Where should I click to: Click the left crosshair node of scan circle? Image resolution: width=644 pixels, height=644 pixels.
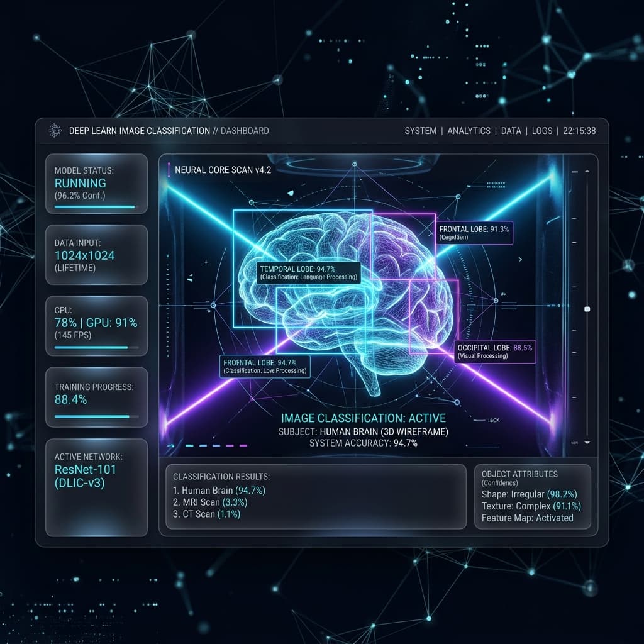(213, 306)
